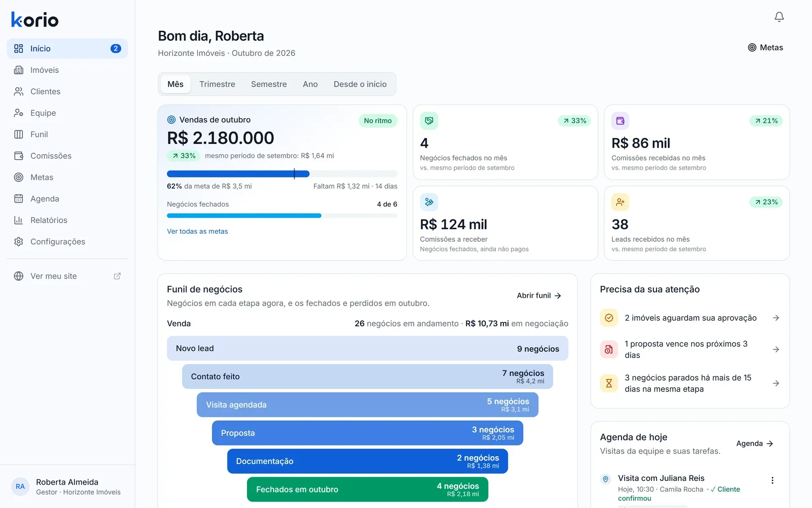The image size is (812, 508).
Task: Click the sales goal progress bar
Action: click(282, 174)
